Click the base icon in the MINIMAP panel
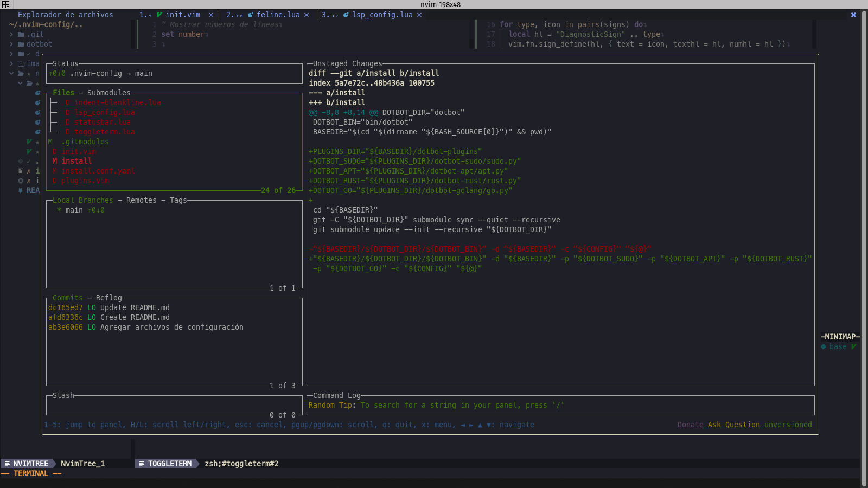This screenshot has width=868, height=488. (824, 346)
